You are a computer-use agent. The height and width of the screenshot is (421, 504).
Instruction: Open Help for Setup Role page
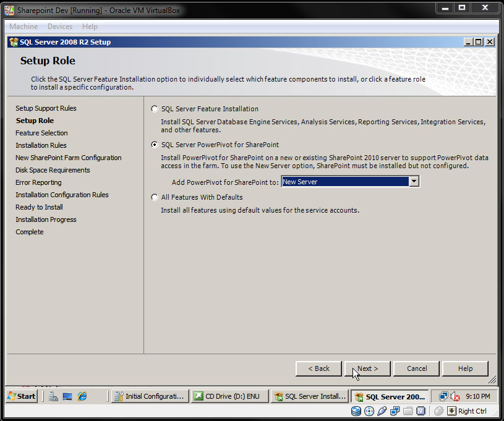pyautogui.click(x=465, y=368)
